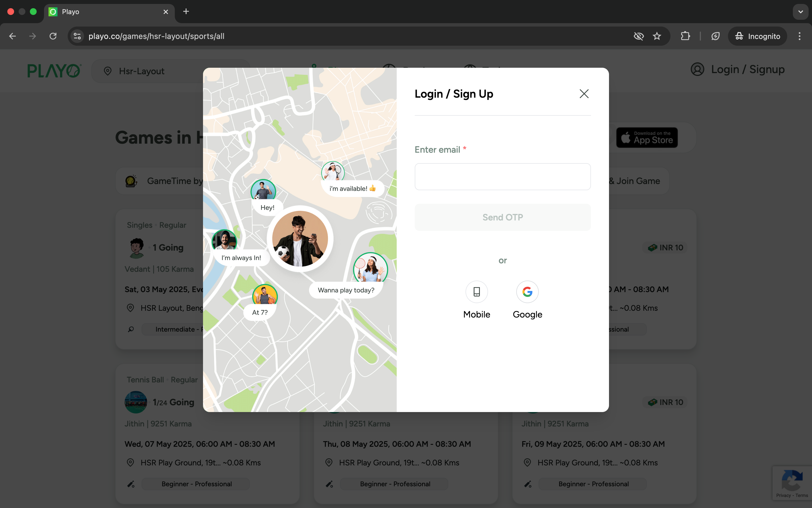Image resolution: width=812 pixels, height=508 pixels.
Task: Choose Google sign-in icon
Action: (x=527, y=292)
